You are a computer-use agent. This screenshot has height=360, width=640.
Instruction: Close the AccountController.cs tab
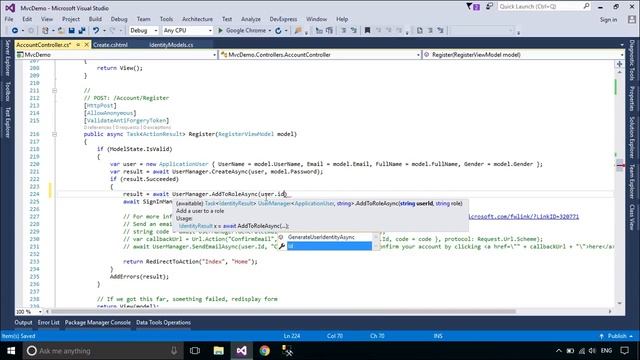click(87, 44)
